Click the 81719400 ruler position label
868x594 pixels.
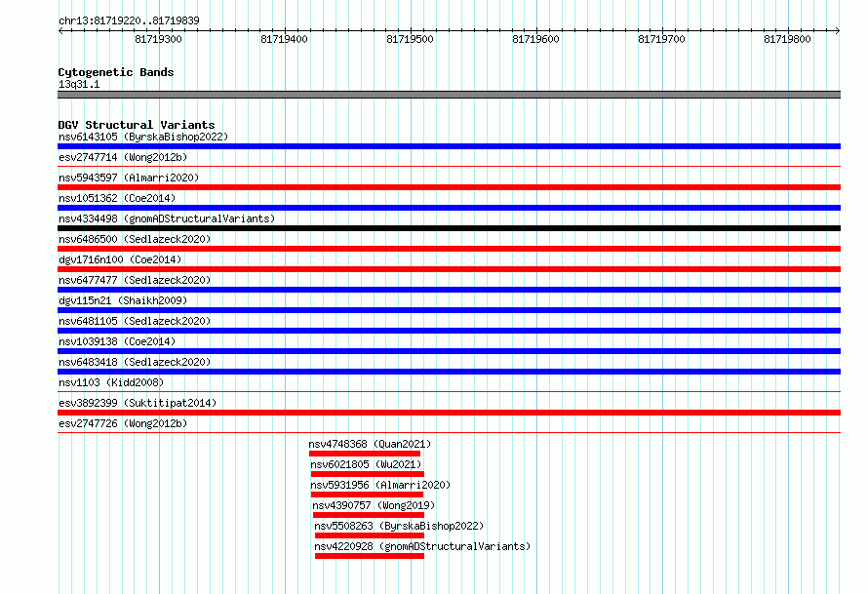tap(284, 39)
